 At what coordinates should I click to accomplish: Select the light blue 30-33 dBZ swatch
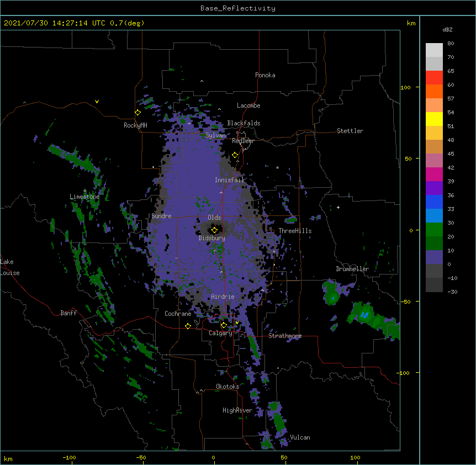[434, 215]
